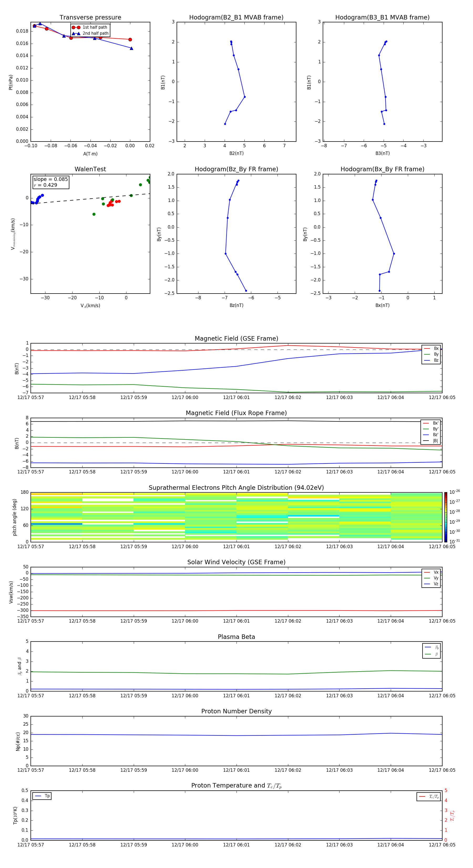
Task: Click the "r = 0.429" annotation text
Action: coord(45,185)
